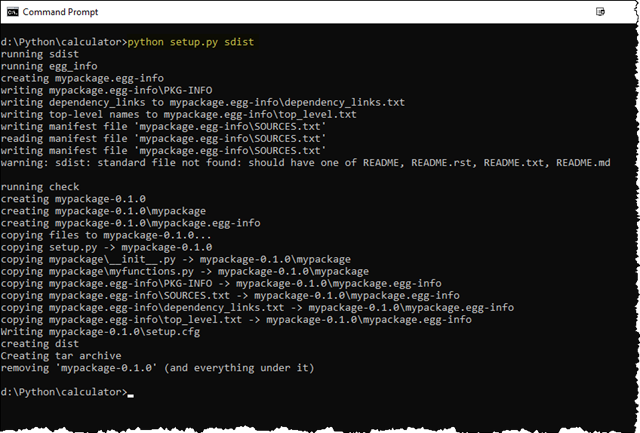640x433 pixels.
Task: Click the small icon in the title bar
Action: coord(600,11)
